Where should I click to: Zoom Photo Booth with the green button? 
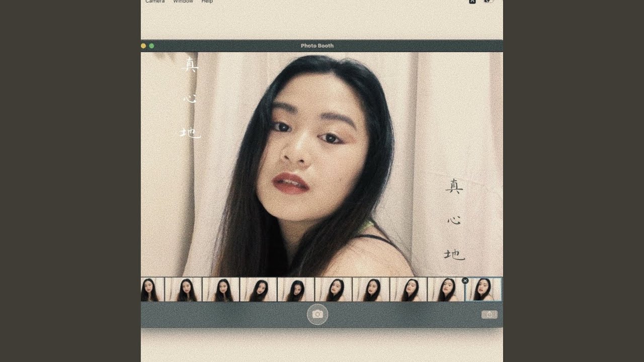tap(151, 46)
